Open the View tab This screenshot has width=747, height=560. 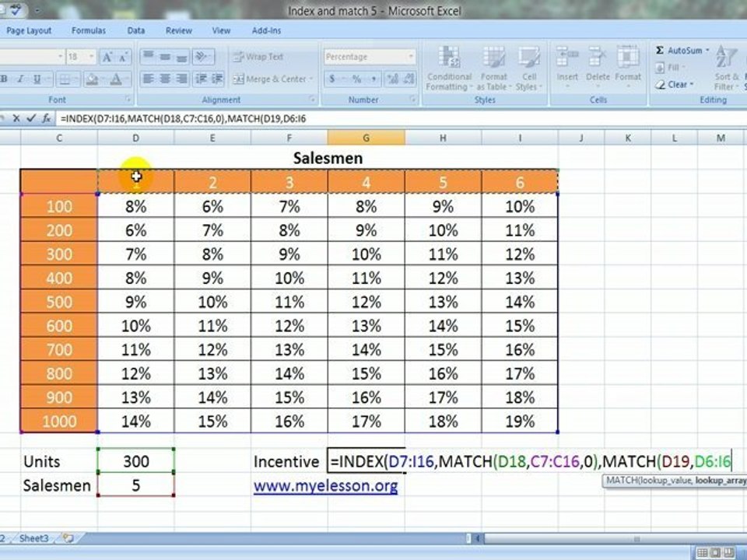[221, 30]
